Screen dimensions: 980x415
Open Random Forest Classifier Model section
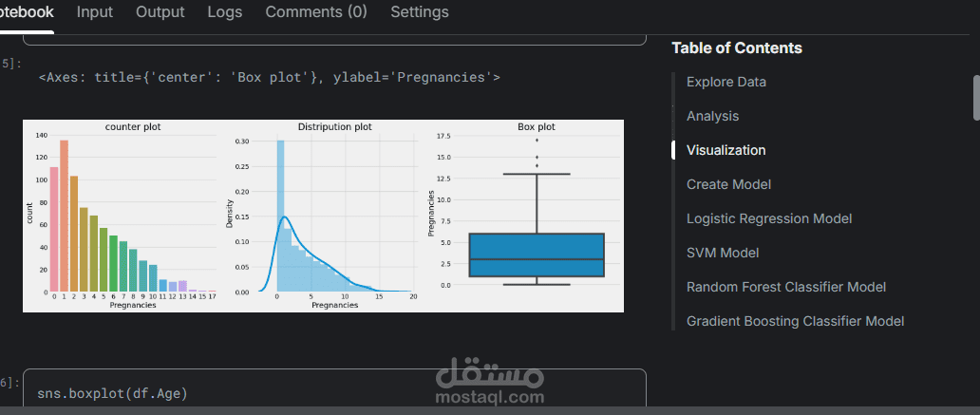point(786,287)
